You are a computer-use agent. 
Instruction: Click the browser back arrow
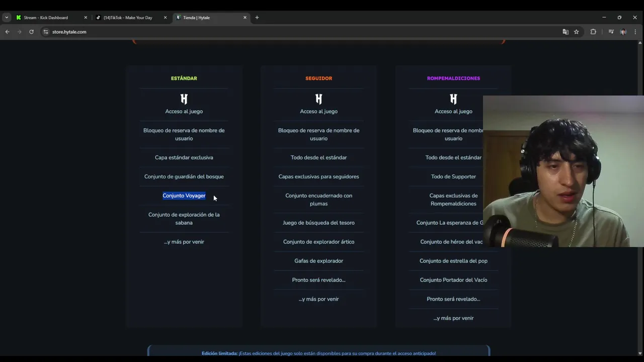coord(7,32)
